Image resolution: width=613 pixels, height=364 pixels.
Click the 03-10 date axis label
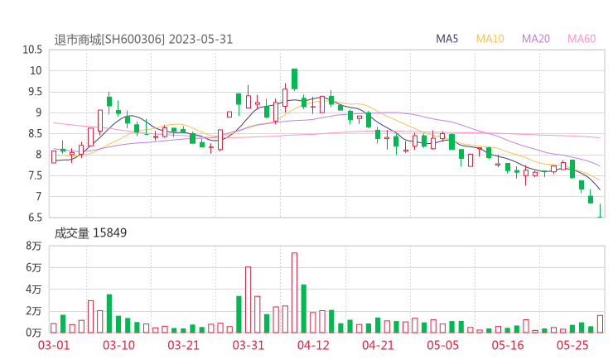click(118, 345)
